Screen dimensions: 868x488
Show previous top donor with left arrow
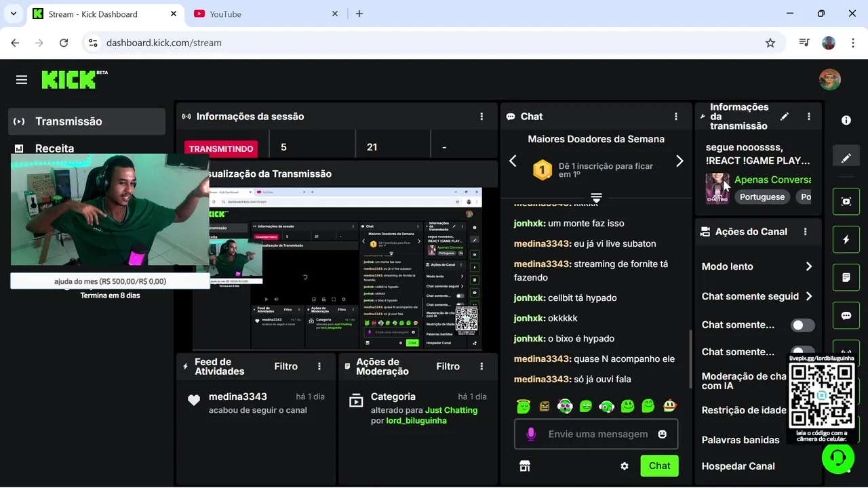(513, 161)
